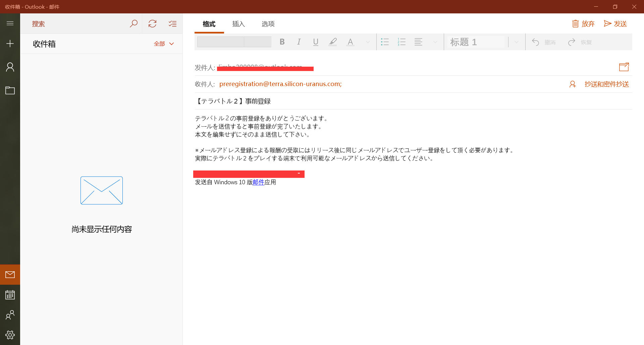Open settings gear in sidebar
Viewport: 644px width, 345px height.
[10, 335]
